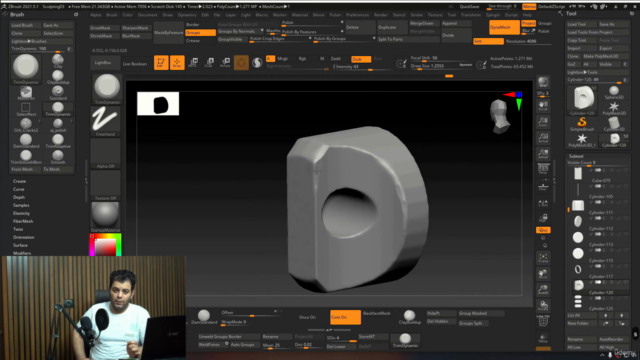Adjust the Draw Size slider
Screen dimensions: 640x360
pos(442,66)
